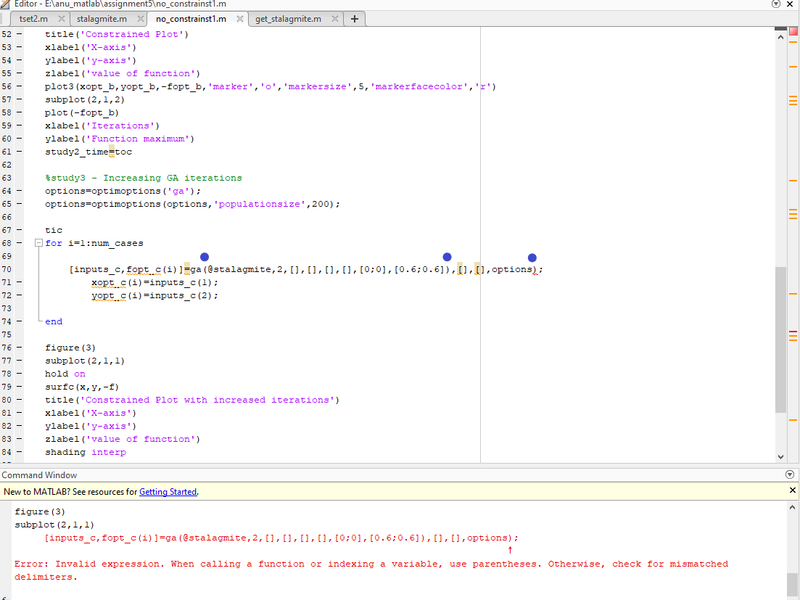The height and width of the screenshot is (600, 800).
Task: Close the no_constrainst1.m tab
Action: (x=239, y=18)
